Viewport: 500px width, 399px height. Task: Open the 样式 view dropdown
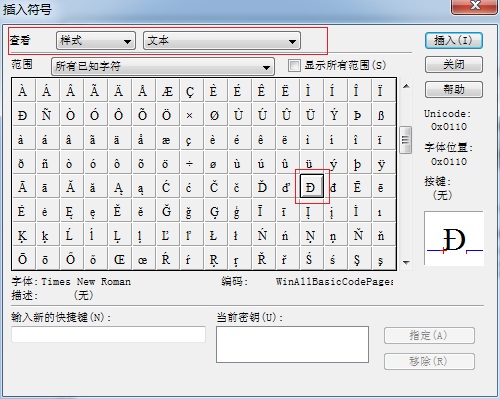click(96, 41)
